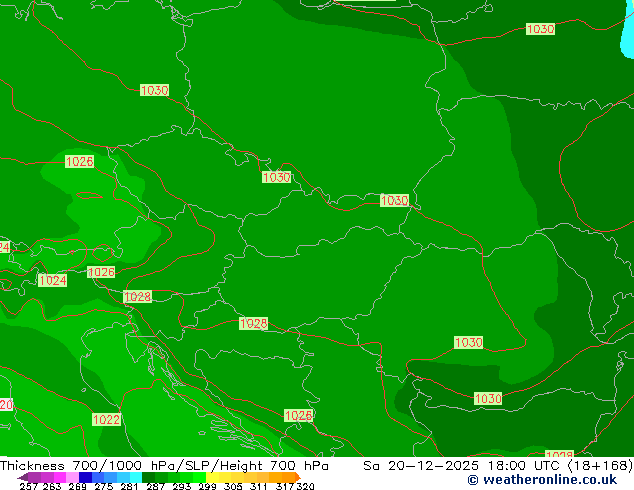Click the 269 legend value

[78, 486]
